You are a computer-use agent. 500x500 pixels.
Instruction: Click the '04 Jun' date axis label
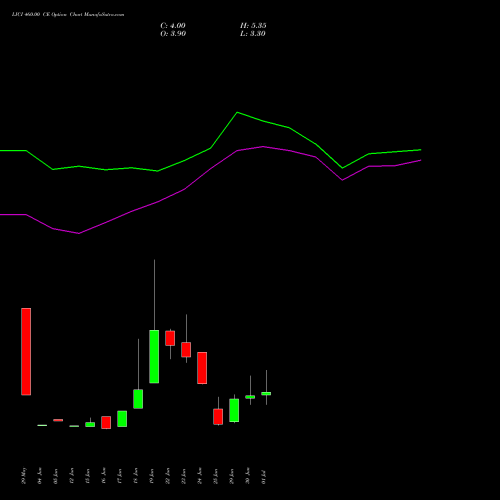(x=40, y=476)
